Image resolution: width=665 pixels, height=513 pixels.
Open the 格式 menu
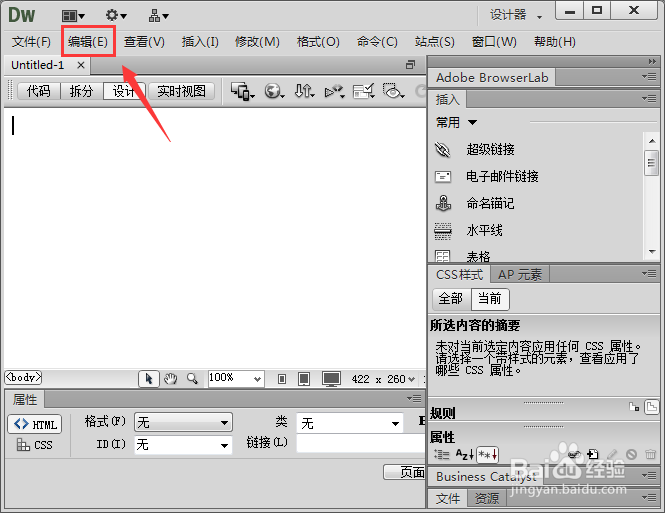coord(318,42)
